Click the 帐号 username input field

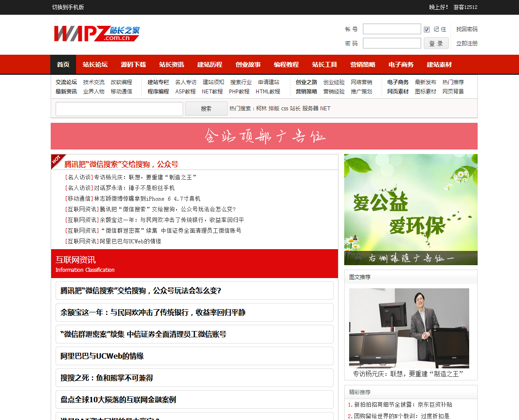pyautogui.click(x=391, y=29)
